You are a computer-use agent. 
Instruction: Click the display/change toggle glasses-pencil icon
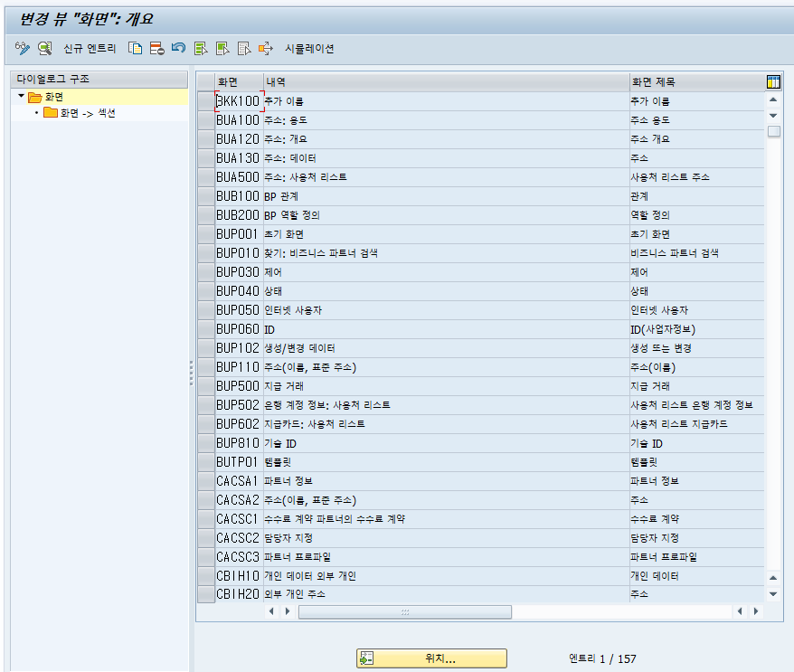pyautogui.click(x=23, y=48)
